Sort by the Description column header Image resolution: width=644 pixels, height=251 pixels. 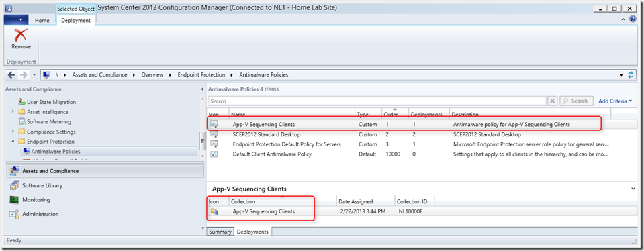[531, 114]
